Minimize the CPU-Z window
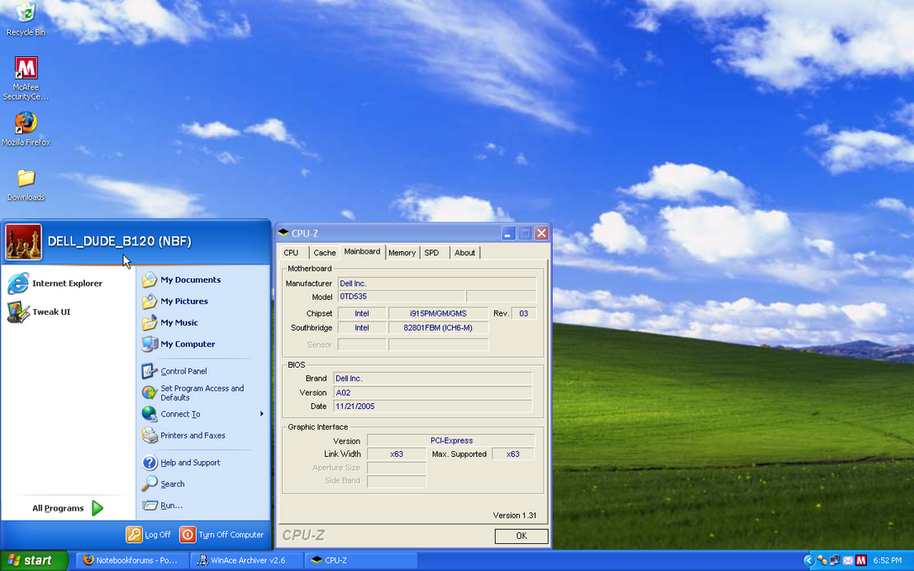The height and width of the screenshot is (571, 914). [x=508, y=234]
